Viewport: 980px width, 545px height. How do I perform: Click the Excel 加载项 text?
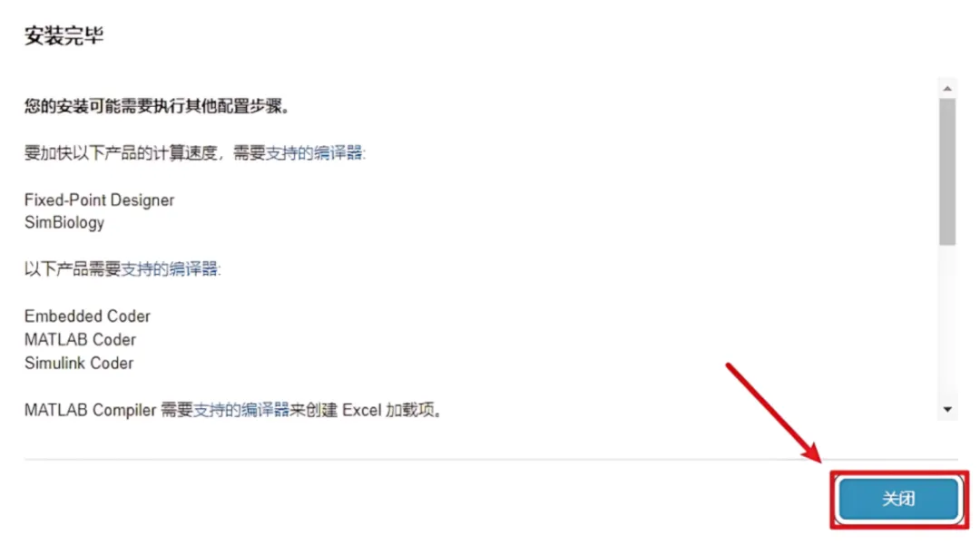[391, 410]
